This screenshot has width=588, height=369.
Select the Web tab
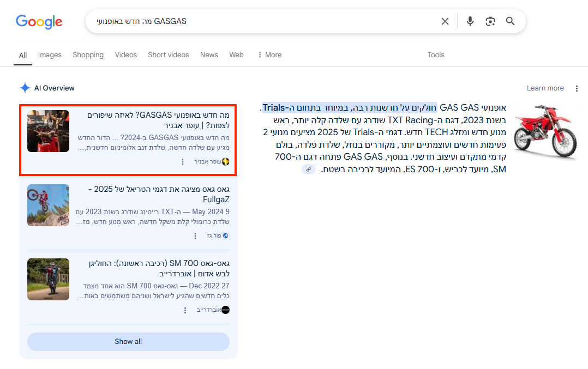(x=236, y=55)
